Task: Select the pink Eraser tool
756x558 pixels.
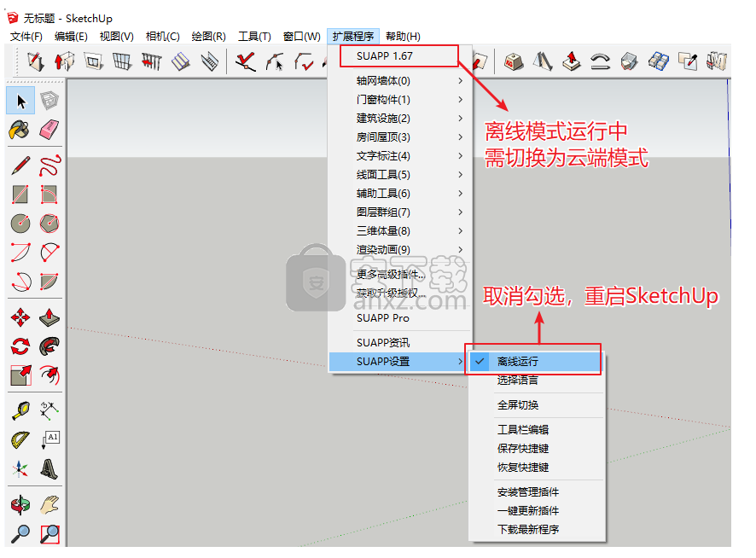Action: tap(49, 129)
